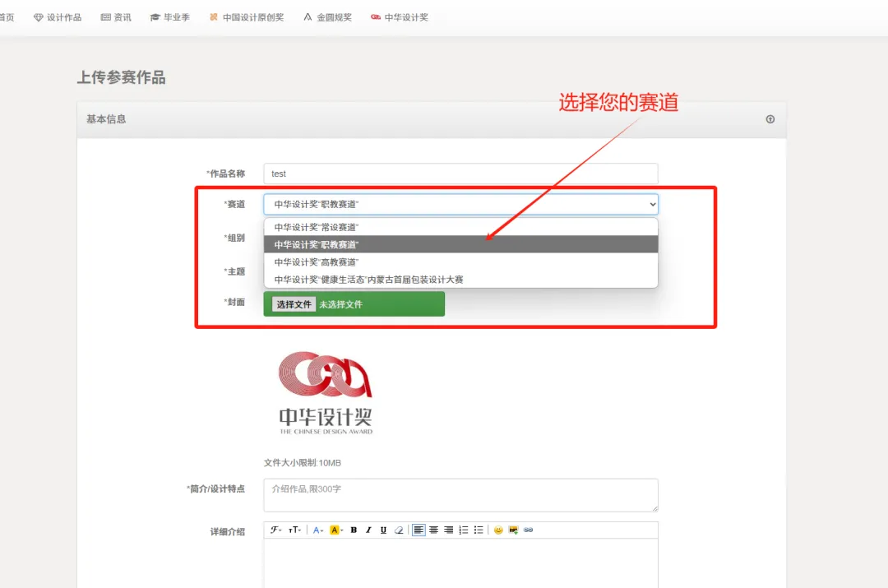Align text left in editor

(x=419, y=530)
